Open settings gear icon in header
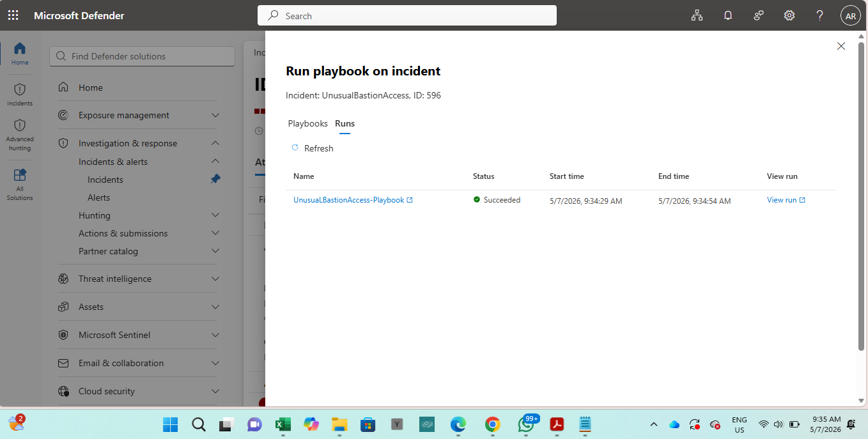Viewport: 868px width, 439px height. (789, 15)
